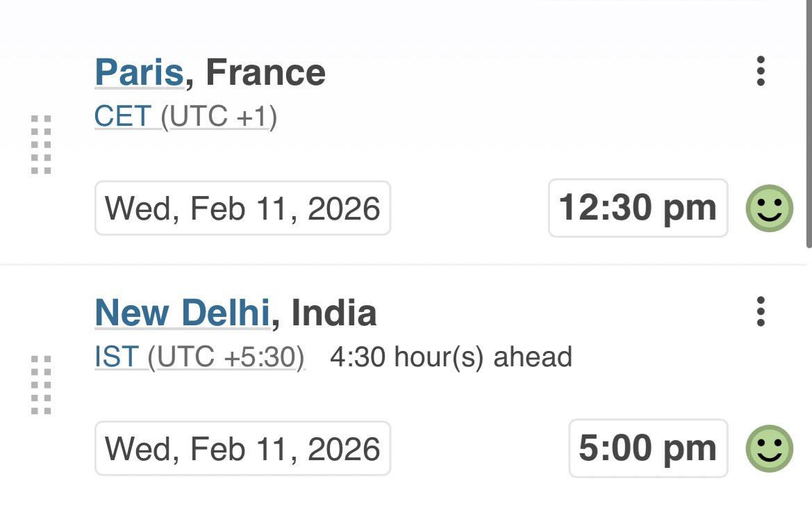Click the drag handle beside New Delhi
Screen dimensions: 812x513
pos(42,385)
